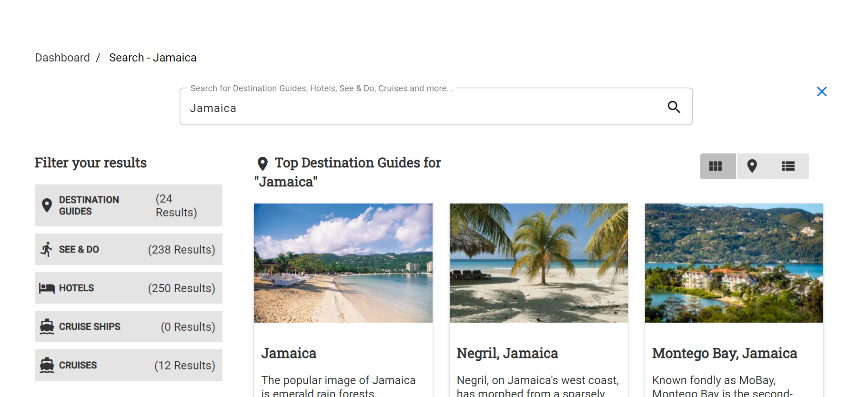Switch to map view with pin icon
868x397 pixels.
[x=752, y=166]
